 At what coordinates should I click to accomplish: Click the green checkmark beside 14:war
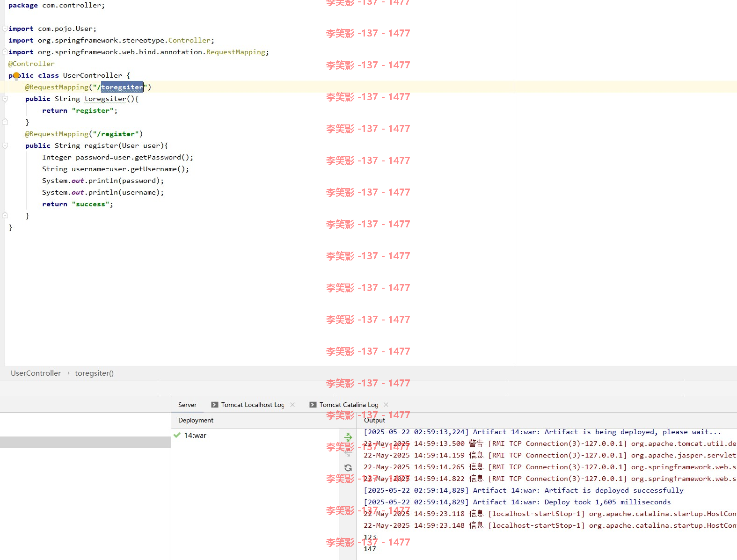[x=177, y=435]
